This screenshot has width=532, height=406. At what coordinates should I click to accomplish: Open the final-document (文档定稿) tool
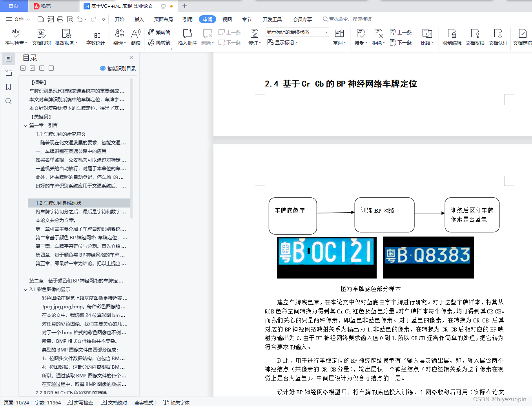point(522,37)
